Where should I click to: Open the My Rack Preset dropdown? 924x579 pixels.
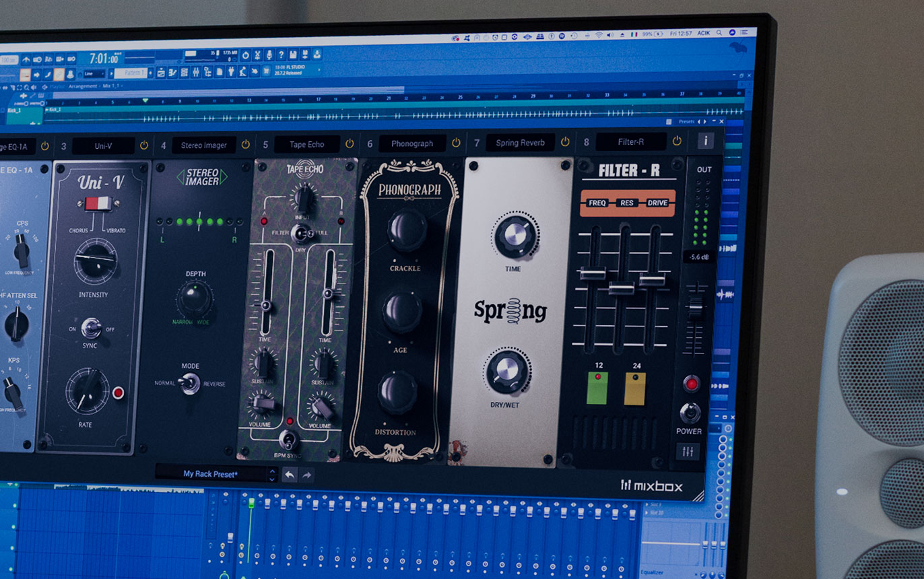[272, 475]
